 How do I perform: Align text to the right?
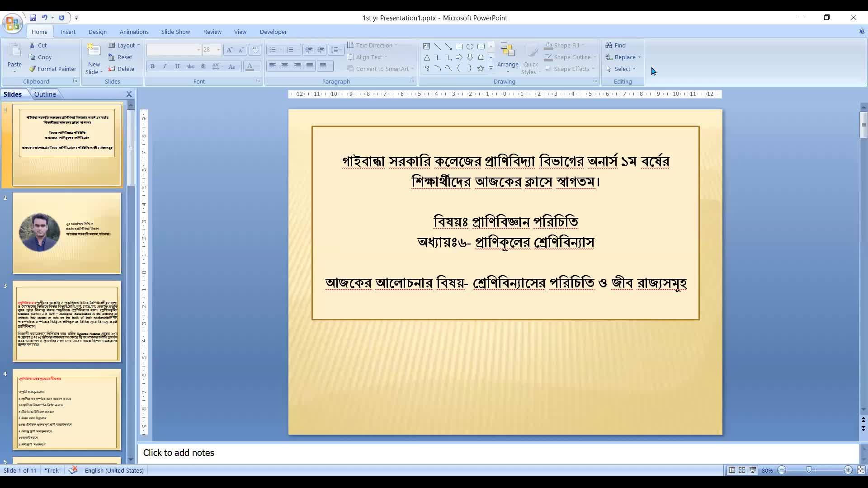pos(297,66)
